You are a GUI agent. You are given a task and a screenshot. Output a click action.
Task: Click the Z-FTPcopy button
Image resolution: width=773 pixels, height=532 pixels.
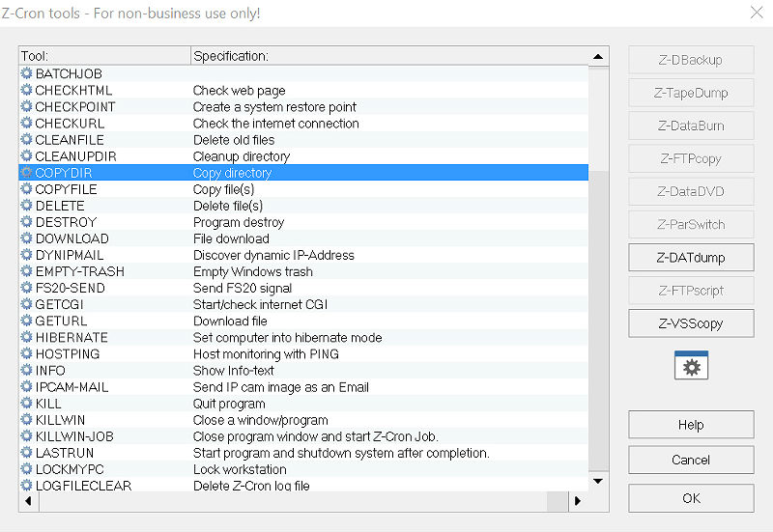tap(691, 158)
